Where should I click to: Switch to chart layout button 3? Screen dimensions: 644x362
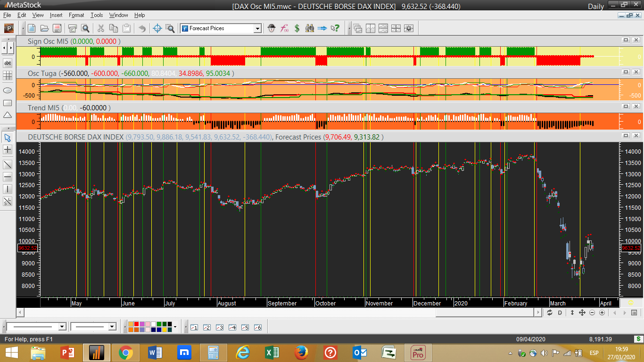coord(219,327)
